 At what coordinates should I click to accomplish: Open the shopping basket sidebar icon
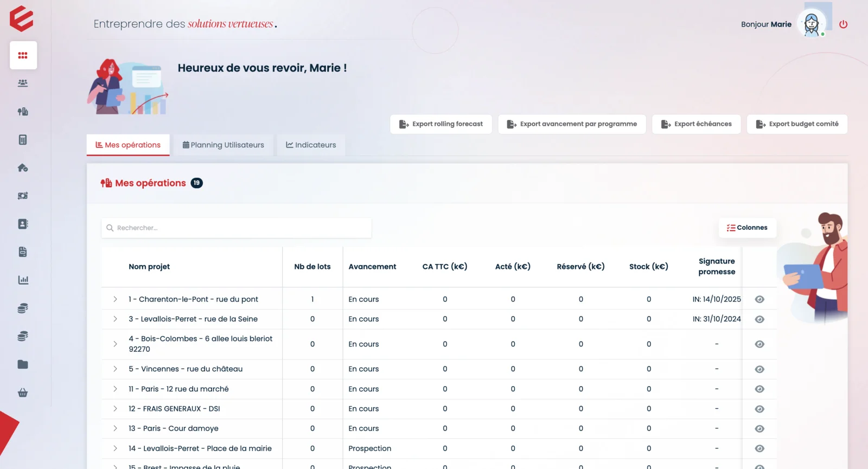click(23, 393)
